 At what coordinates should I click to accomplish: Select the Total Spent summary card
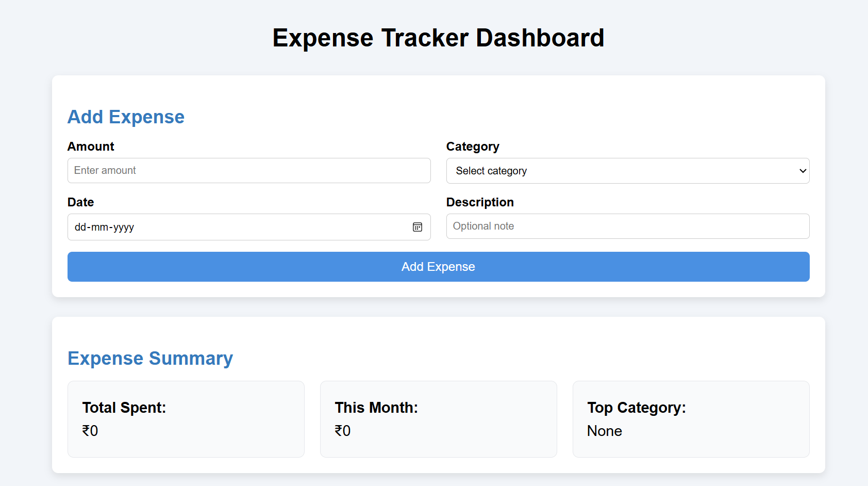click(186, 419)
